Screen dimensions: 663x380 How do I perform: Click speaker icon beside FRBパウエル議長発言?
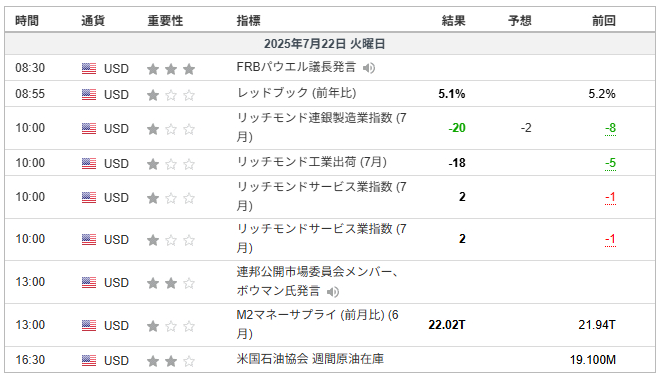click(x=369, y=68)
